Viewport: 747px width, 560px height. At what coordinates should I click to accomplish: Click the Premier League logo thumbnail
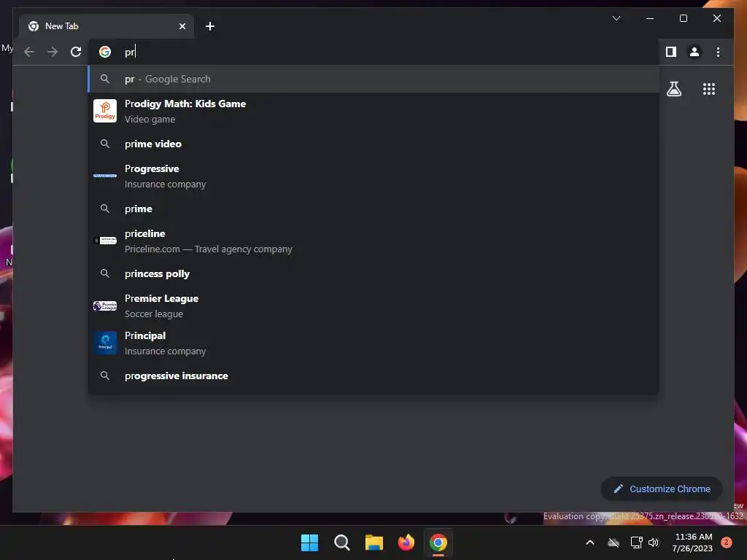click(105, 306)
